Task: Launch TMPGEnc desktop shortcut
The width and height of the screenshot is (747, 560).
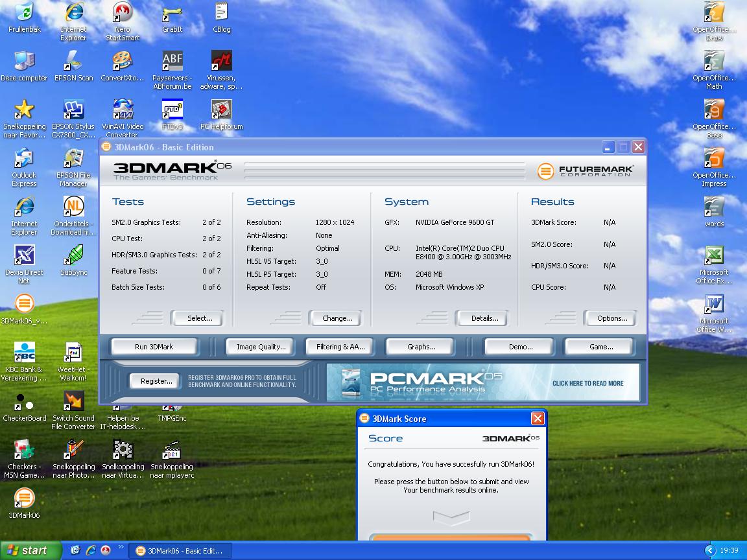Action: (172, 414)
